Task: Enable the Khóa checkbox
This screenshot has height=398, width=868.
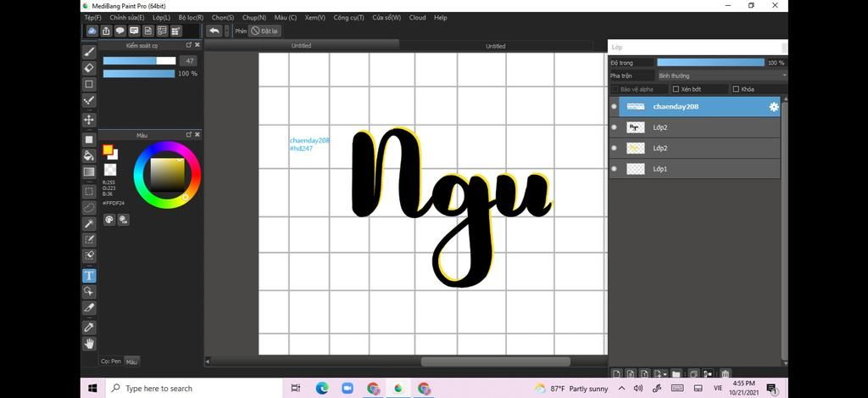Action: [x=736, y=89]
